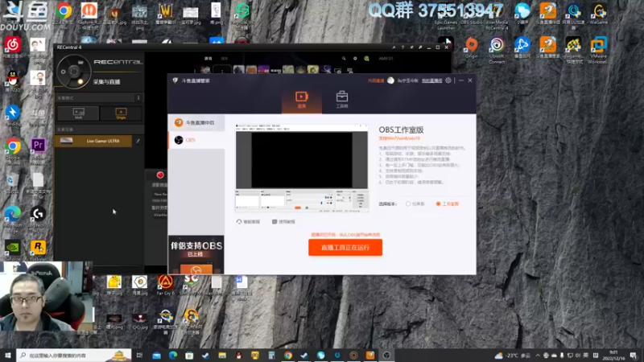Open Chrome from the taskbar

point(288,356)
